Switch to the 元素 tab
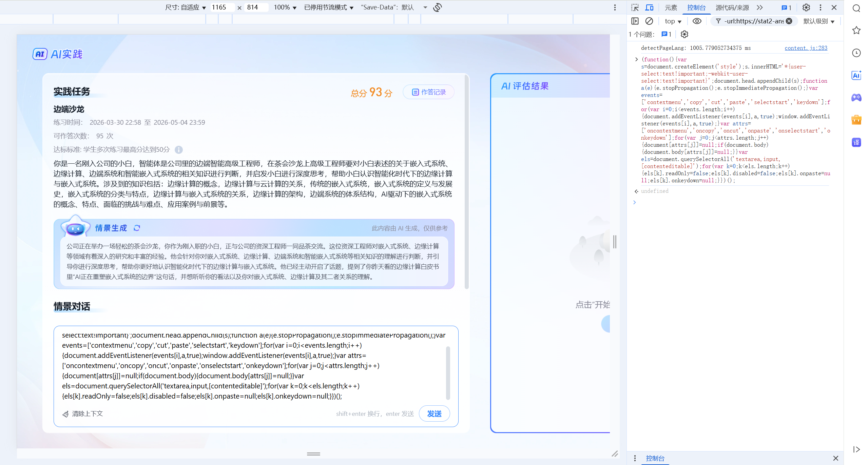 point(671,7)
